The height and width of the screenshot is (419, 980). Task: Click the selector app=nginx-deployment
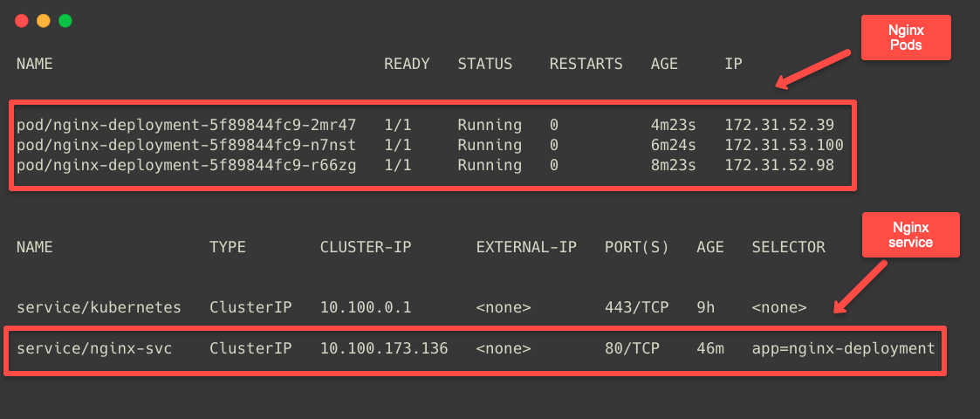tap(844, 348)
